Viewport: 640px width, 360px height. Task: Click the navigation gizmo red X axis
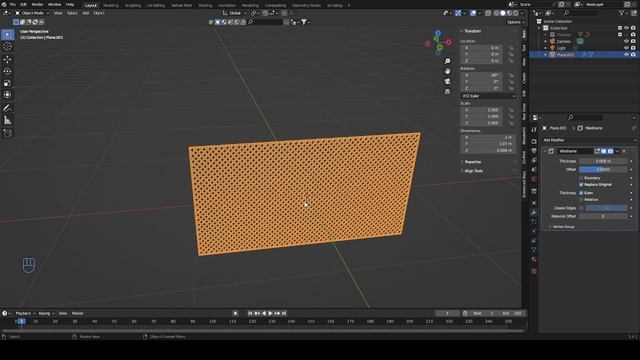449,42
